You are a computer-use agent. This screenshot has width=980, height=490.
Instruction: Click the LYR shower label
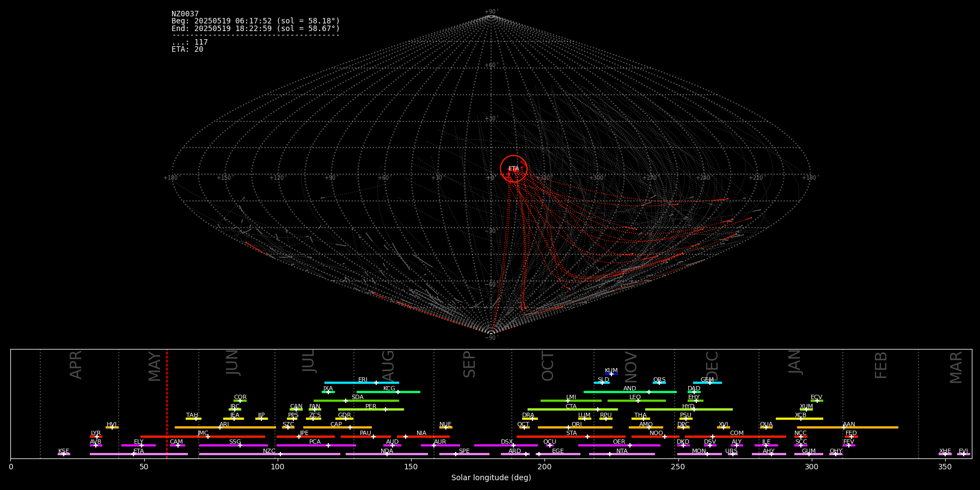point(96,433)
